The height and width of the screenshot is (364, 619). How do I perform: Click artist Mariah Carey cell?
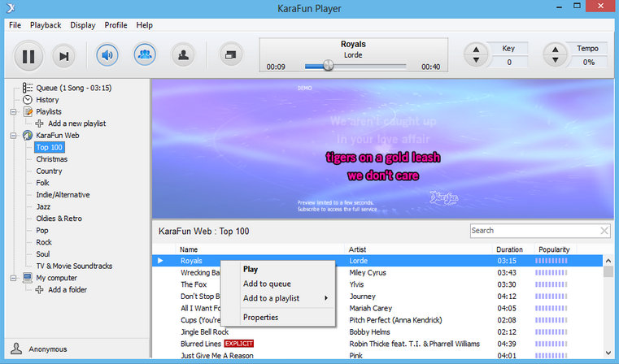click(x=370, y=309)
